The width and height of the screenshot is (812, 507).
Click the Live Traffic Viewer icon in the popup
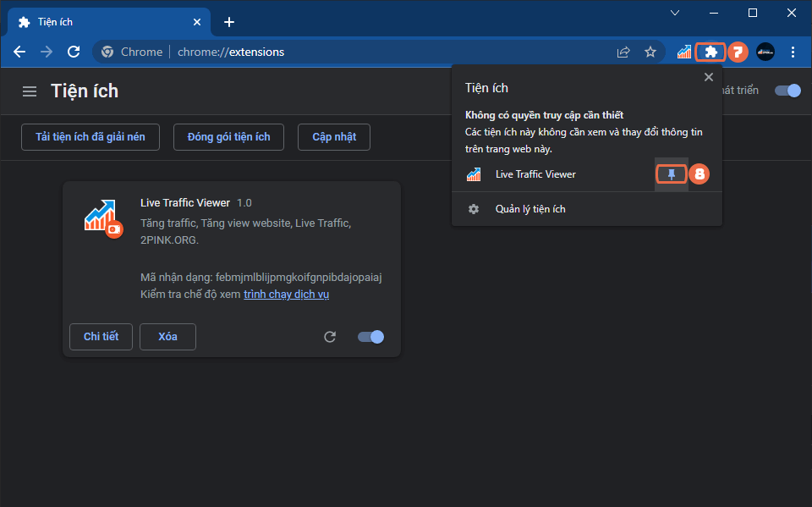click(x=474, y=174)
